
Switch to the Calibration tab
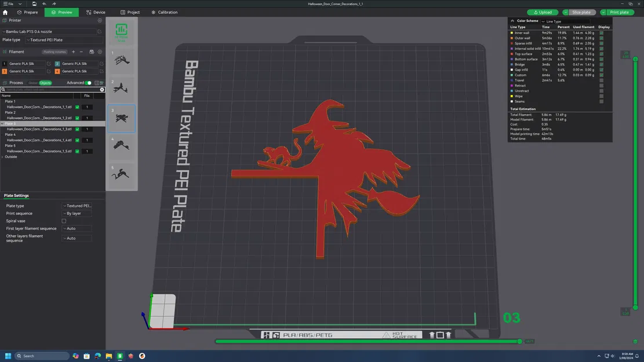164,12
